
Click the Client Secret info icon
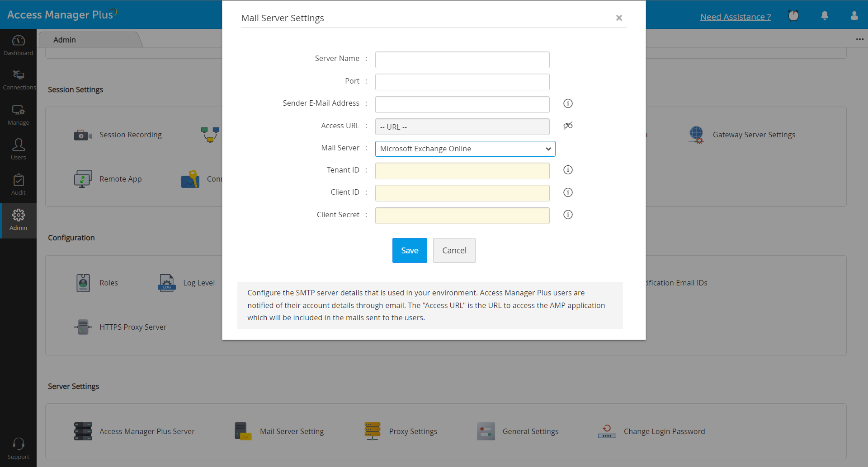click(568, 215)
